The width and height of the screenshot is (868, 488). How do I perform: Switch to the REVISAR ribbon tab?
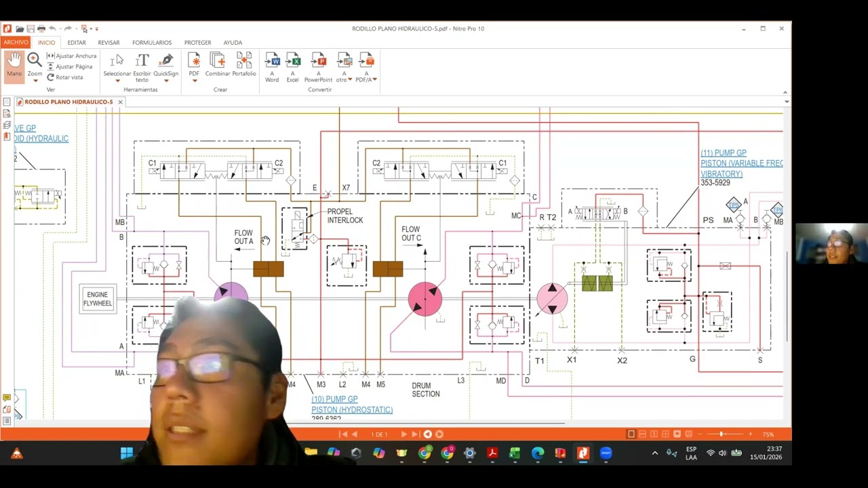point(108,42)
